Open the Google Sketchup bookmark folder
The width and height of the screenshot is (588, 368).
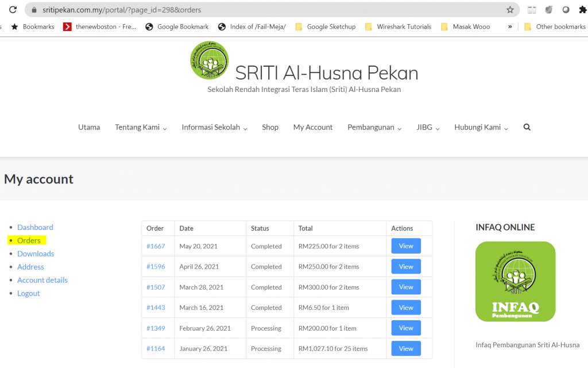325,26
